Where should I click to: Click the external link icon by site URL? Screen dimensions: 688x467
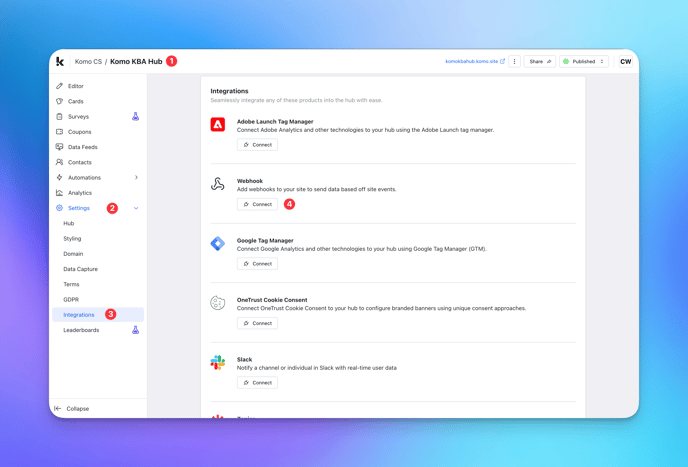point(502,61)
